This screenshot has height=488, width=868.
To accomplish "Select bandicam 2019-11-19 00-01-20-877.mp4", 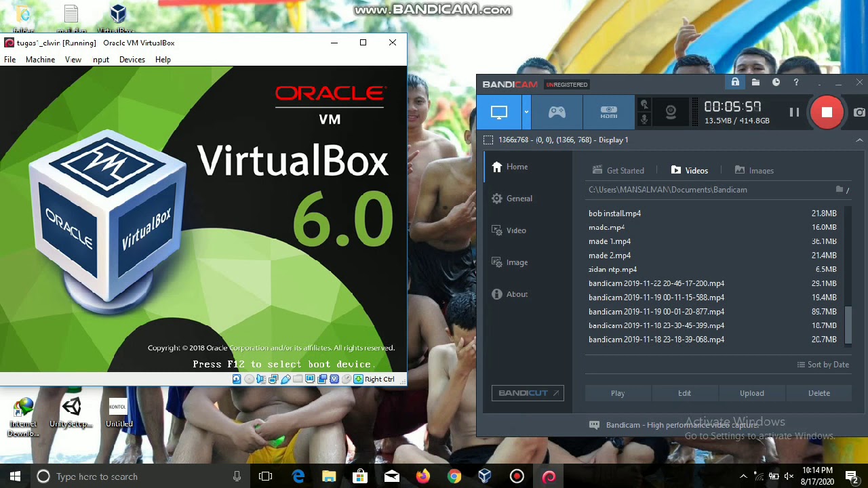I will point(713,312).
